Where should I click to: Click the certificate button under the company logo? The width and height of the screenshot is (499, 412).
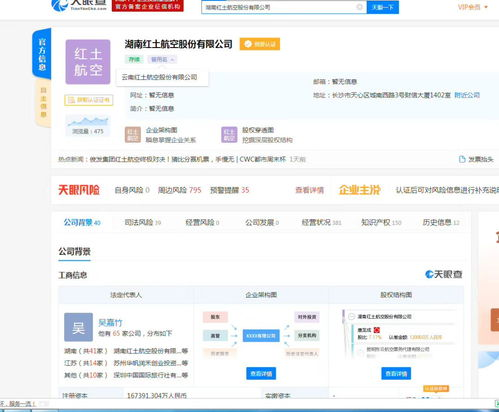(89, 100)
